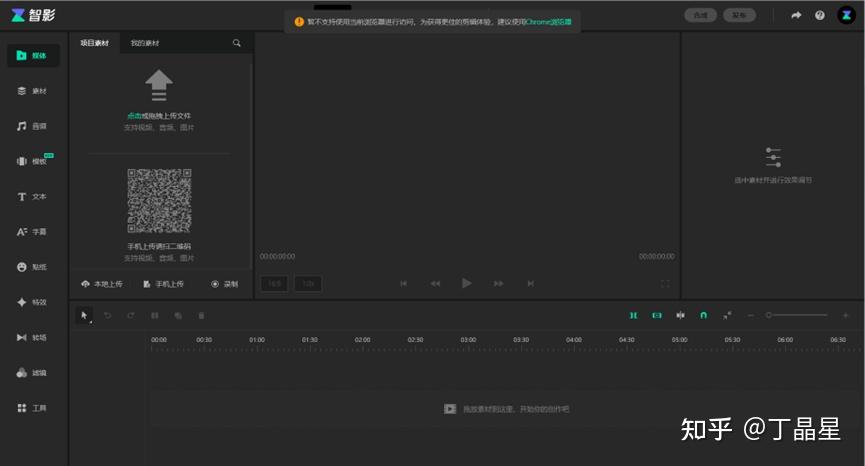The width and height of the screenshot is (865, 466).
Task: Click the 03:00 mark on timeline ruler
Action: point(468,340)
